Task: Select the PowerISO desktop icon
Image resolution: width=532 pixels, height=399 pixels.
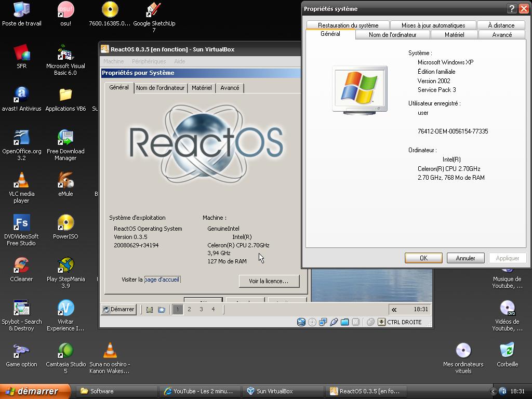Action: [x=65, y=223]
